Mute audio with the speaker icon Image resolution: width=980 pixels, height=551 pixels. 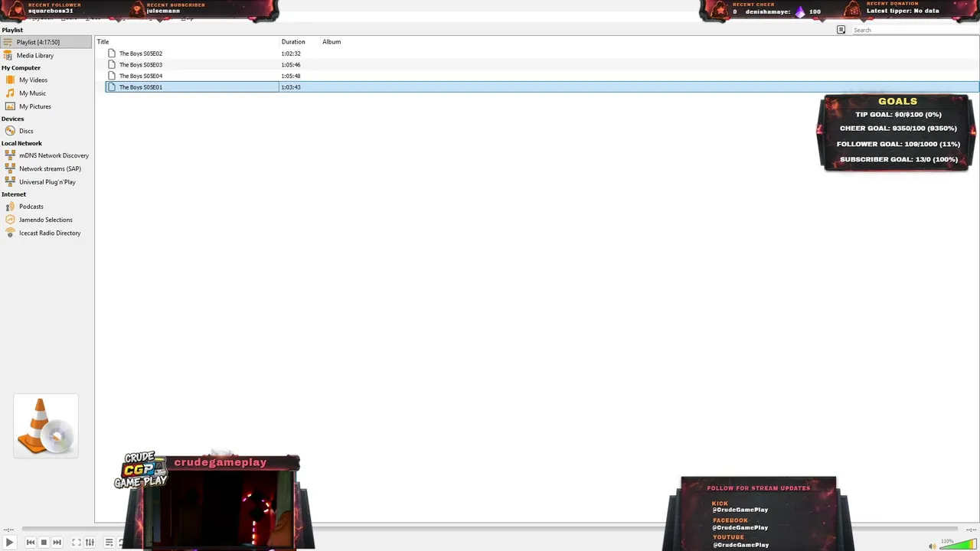[x=932, y=546]
